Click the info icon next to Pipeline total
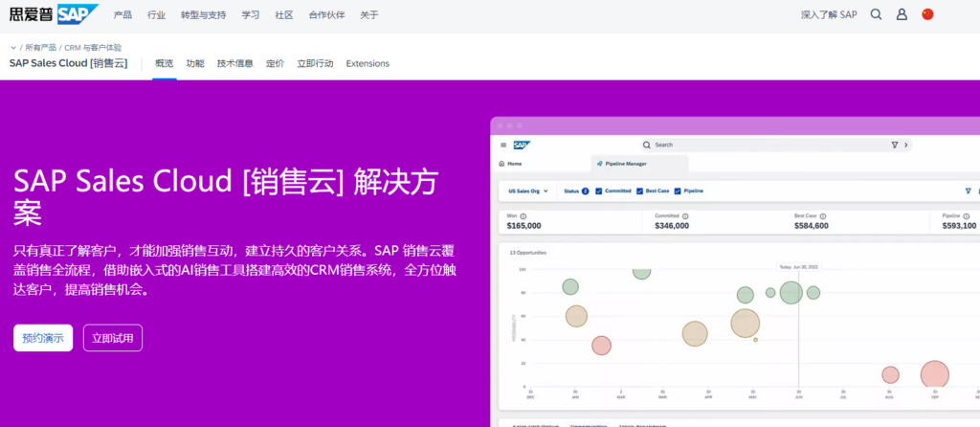 (967, 215)
